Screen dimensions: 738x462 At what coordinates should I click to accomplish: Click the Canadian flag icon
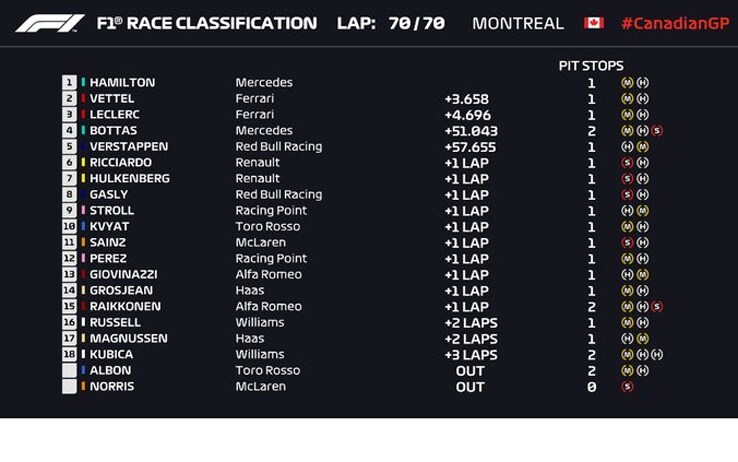click(594, 23)
